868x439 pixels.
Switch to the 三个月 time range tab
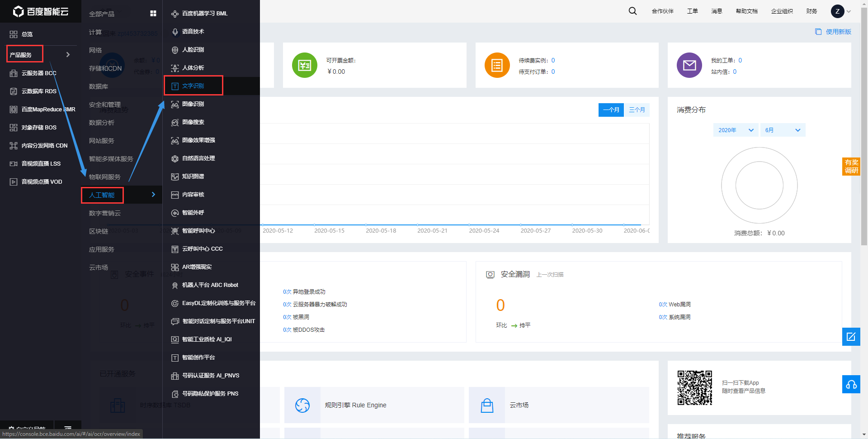tap(637, 110)
